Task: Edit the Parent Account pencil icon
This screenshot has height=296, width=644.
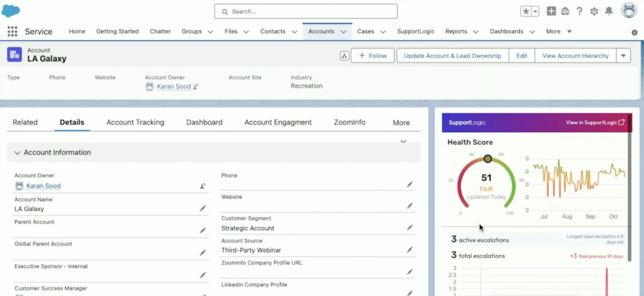Action: pyautogui.click(x=203, y=231)
